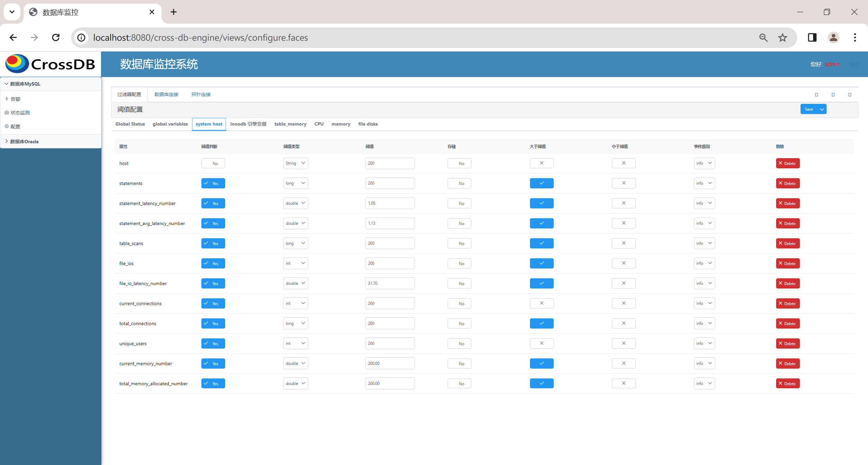This screenshot has width=868, height=465.
Task: Click the CrossDB logo
Action: tap(50, 64)
